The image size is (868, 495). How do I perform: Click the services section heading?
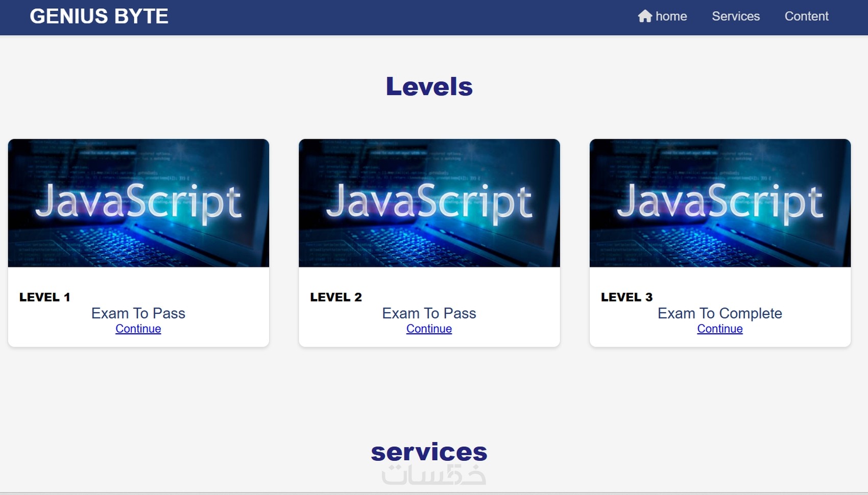click(x=429, y=452)
